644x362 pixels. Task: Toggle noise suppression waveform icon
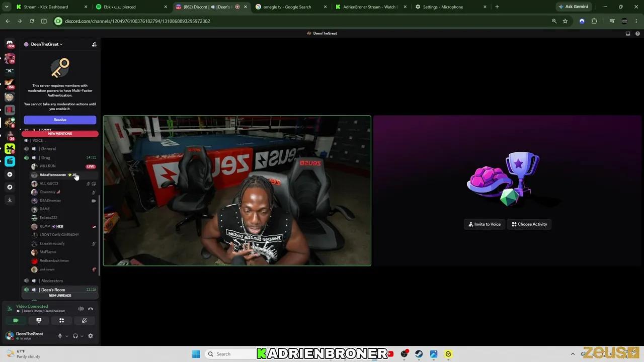click(x=81, y=309)
